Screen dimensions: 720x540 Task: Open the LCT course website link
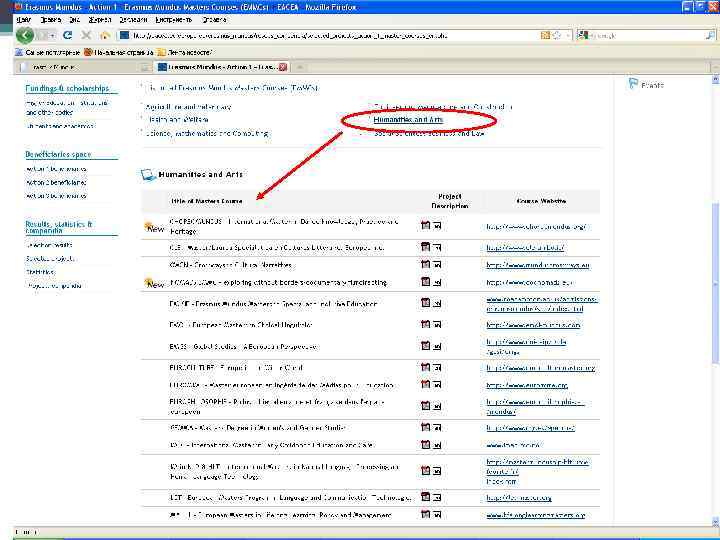tap(519, 498)
